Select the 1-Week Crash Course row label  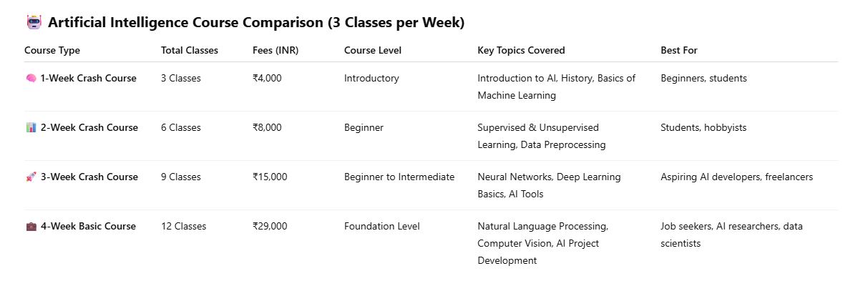click(88, 79)
